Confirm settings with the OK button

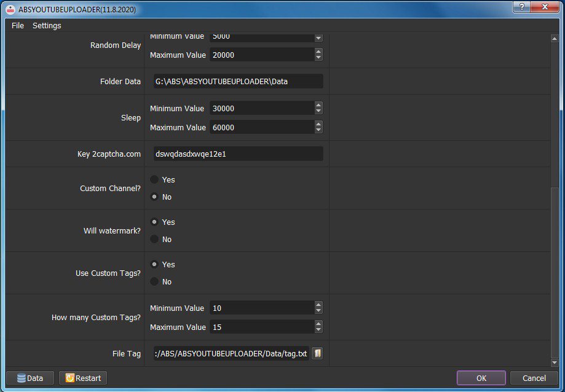click(481, 378)
